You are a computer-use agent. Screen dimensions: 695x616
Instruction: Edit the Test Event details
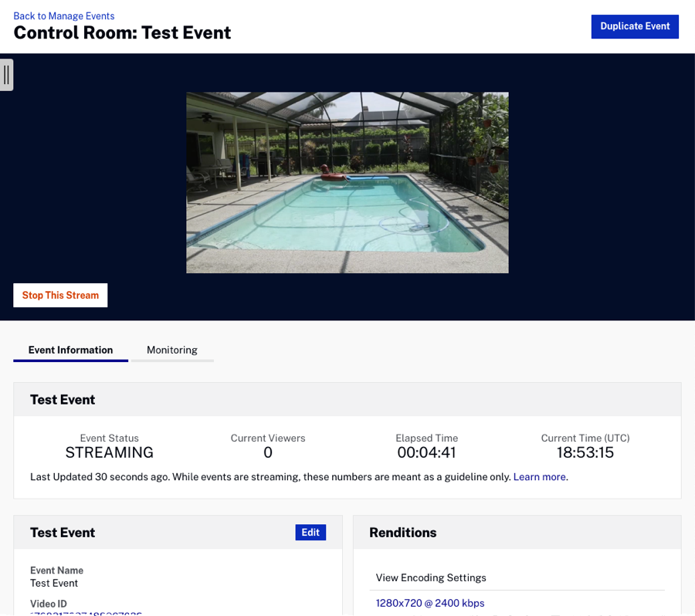[x=310, y=533]
